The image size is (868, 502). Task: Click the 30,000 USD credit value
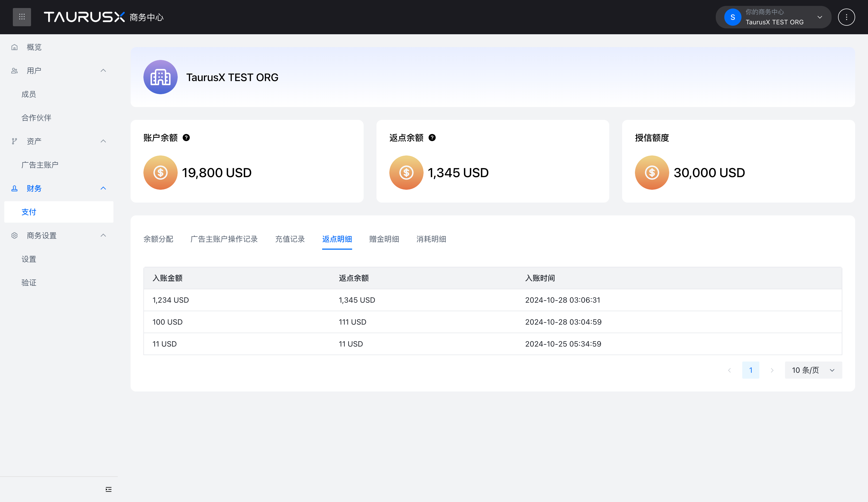click(709, 173)
